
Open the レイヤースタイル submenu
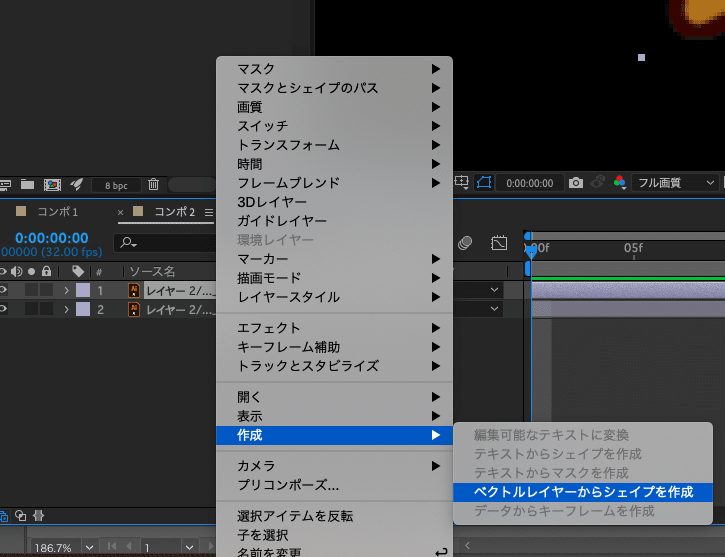point(334,297)
